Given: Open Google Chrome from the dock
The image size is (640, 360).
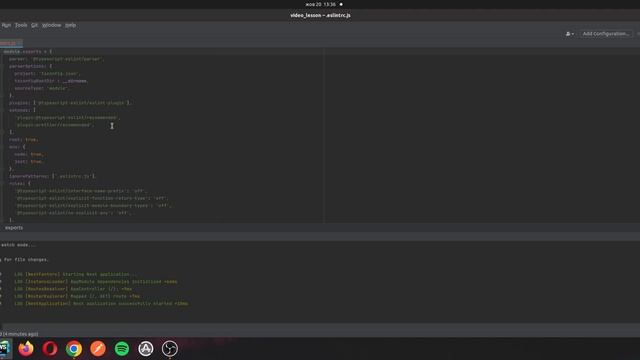Looking at the screenshot, I should (74, 349).
